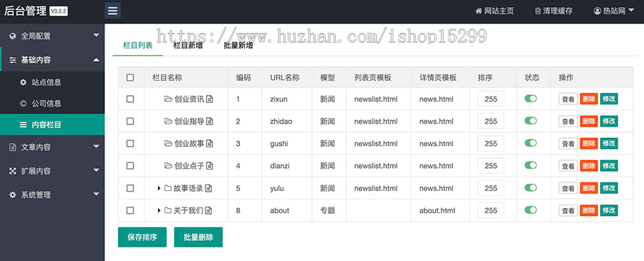Expand 关于我们 tree arrow
This screenshot has width=644, height=261.
(x=159, y=210)
